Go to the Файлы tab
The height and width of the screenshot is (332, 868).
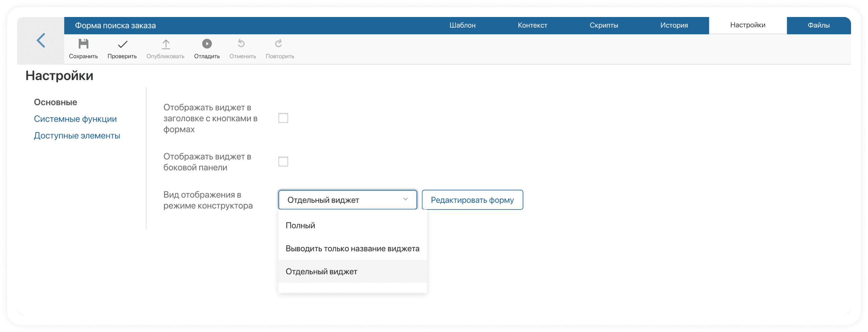coord(819,25)
